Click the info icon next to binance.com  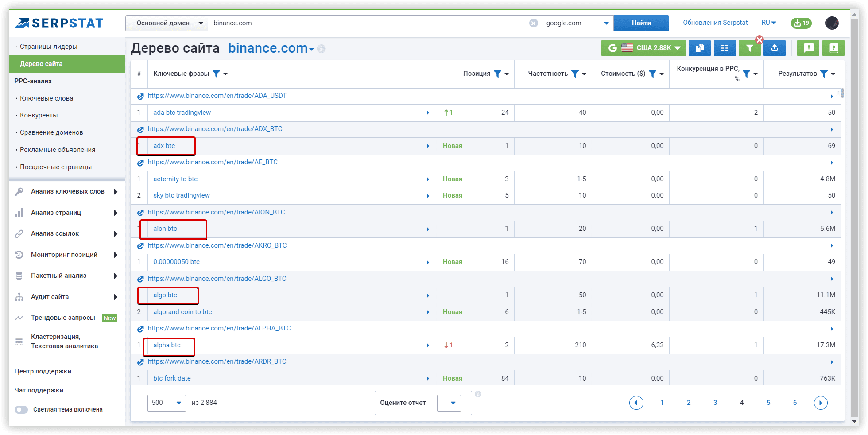[x=322, y=49]
